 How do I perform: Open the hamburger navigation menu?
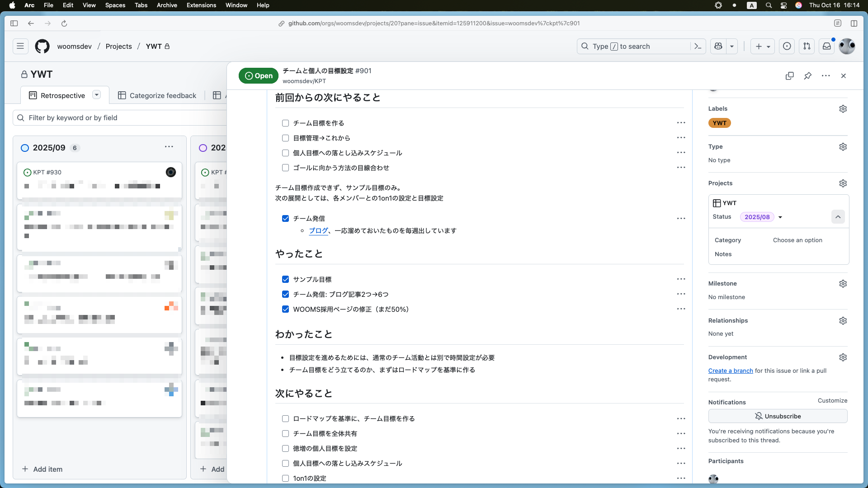tap(20, 46)
